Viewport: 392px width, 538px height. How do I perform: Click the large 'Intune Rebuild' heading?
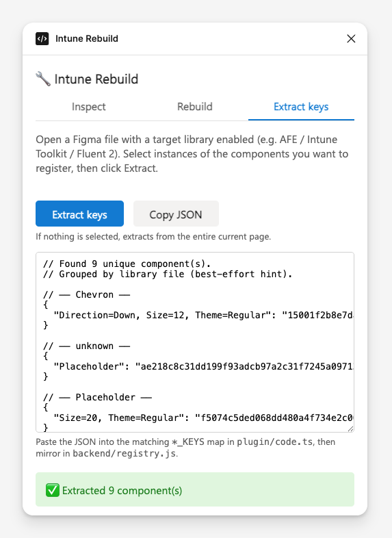(x=96, y=79)
